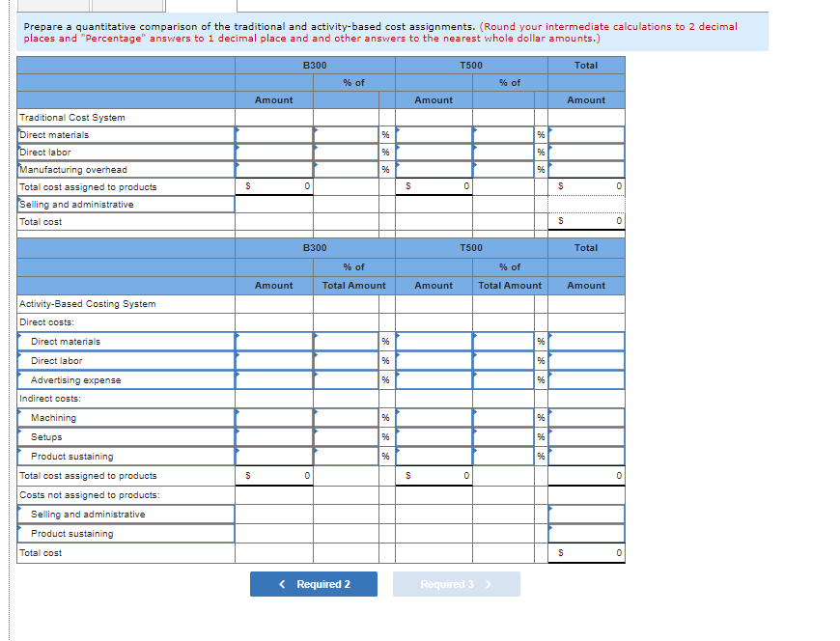Image resolution: width=840 pixels, height=641 pixels.
Task: Select Product sustaining T500 Amount field
Action: click(x=434, y=457)
